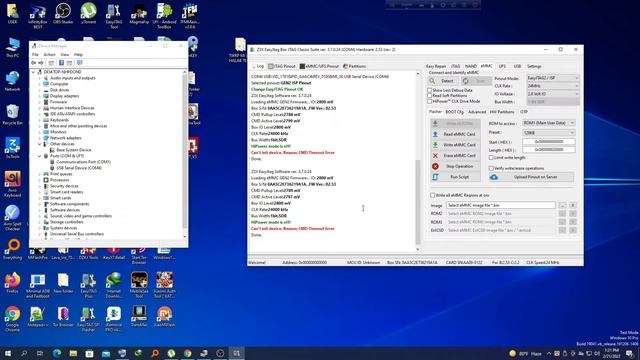
Task: Switch to the BOOT Cfg sub-tab
Action: tap(454, 112)
